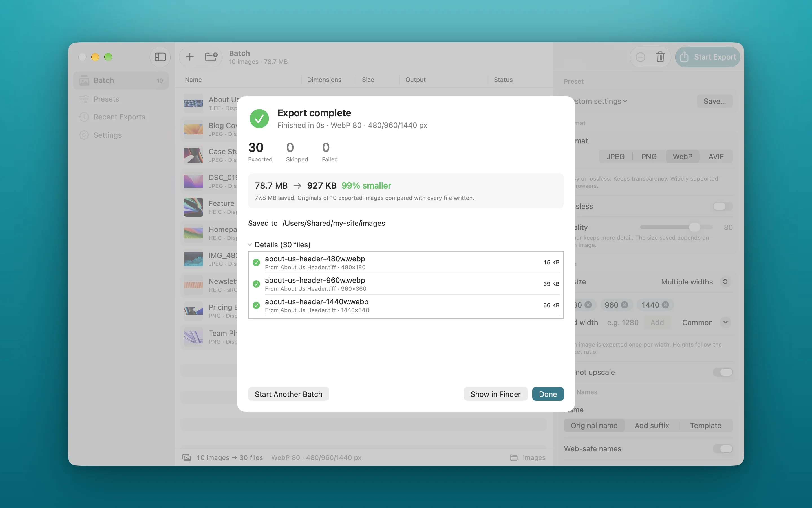
Task: Click the Done button
Action: pos(548,394)
